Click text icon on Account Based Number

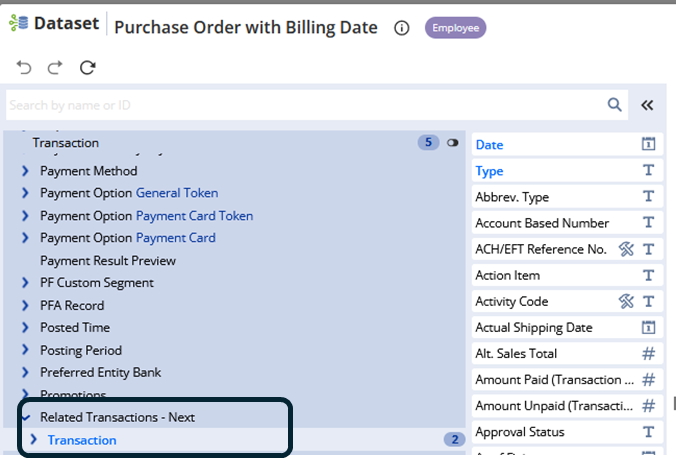[648, 223]
